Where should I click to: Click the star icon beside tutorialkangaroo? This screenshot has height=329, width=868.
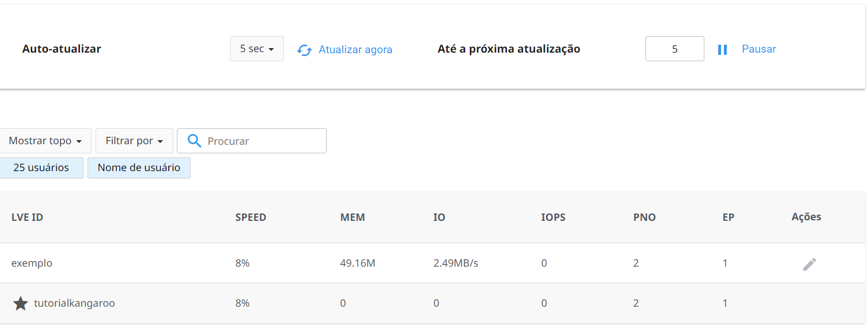click(x=21, y=303)
